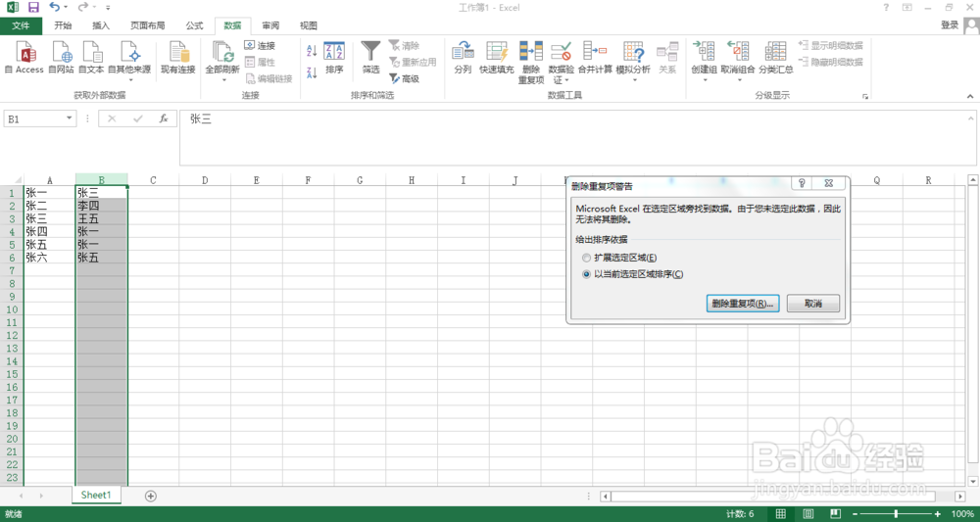Viewport: 980px width, 522px height.
Task: Open the Name Box dropdown
Action: click(x=69, y=119)
